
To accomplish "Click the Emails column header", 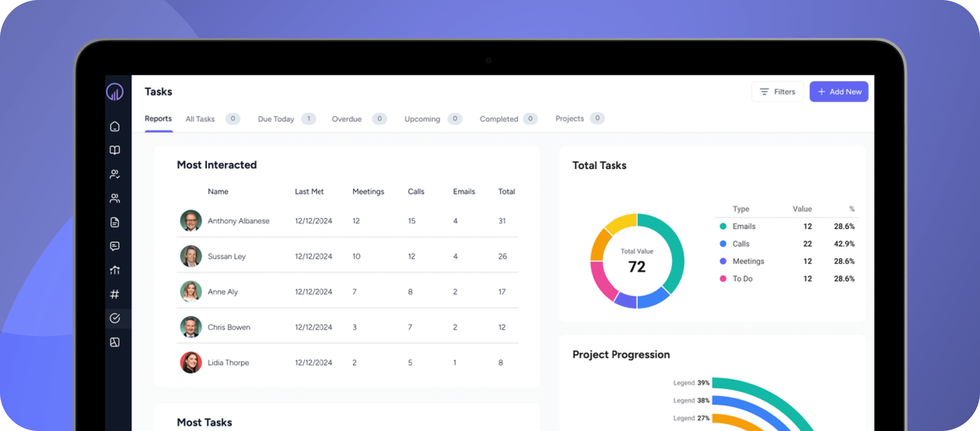I will point(464,191).
